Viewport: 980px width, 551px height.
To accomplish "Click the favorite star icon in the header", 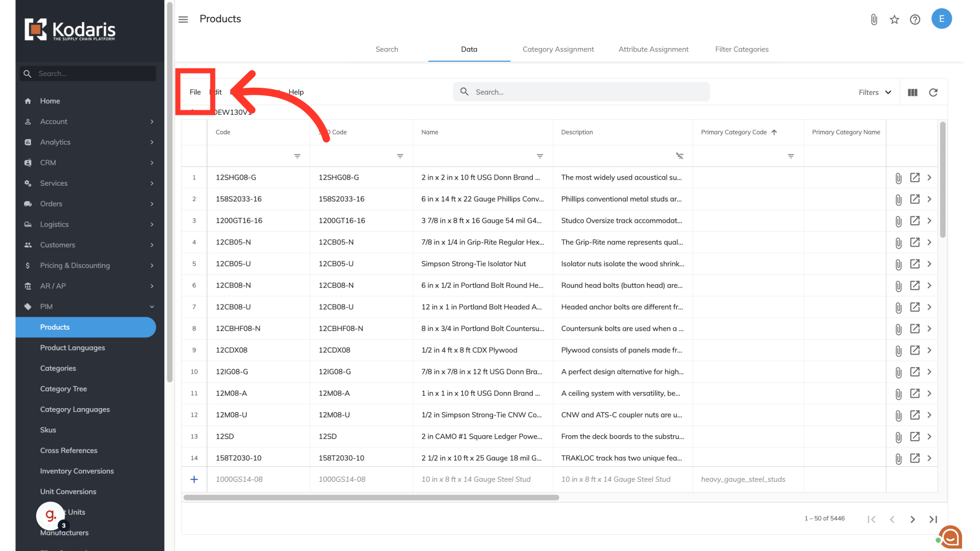I will coord(894,19).
